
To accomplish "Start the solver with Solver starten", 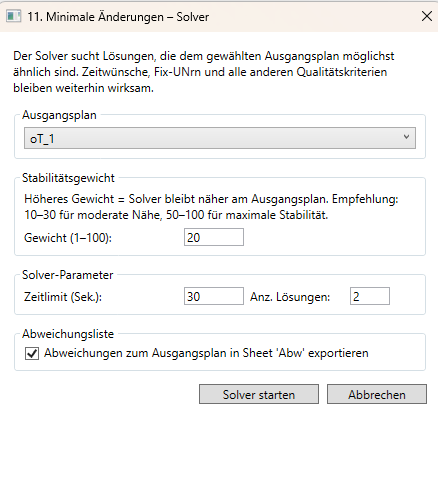I will [x=259, y=394].
